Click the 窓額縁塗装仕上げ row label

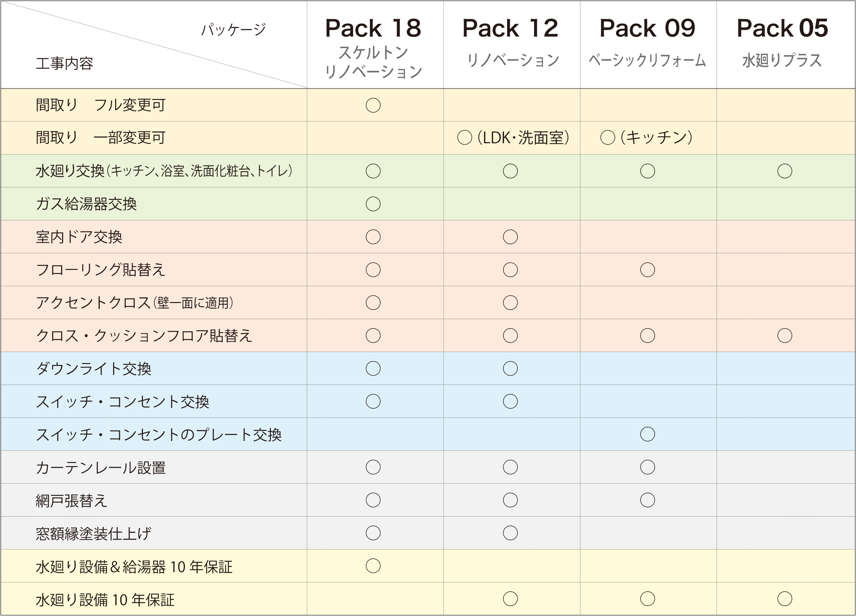(94, 533)
